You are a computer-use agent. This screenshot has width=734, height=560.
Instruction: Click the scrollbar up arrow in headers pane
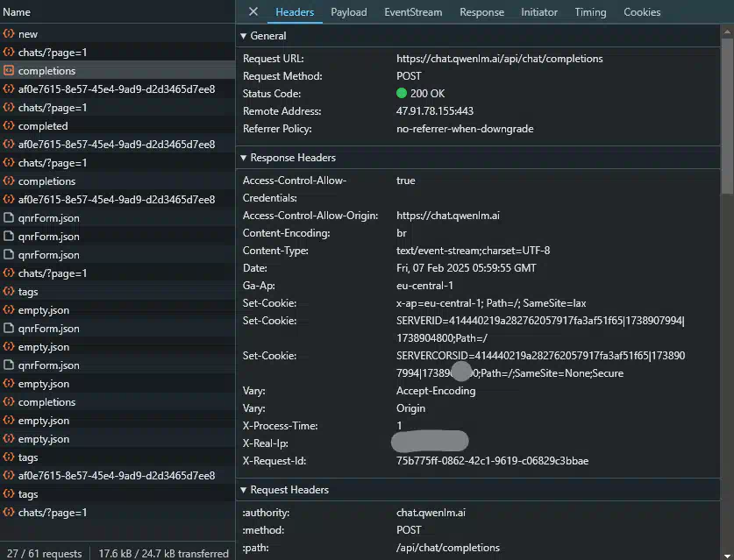click(x=727, y=32)
